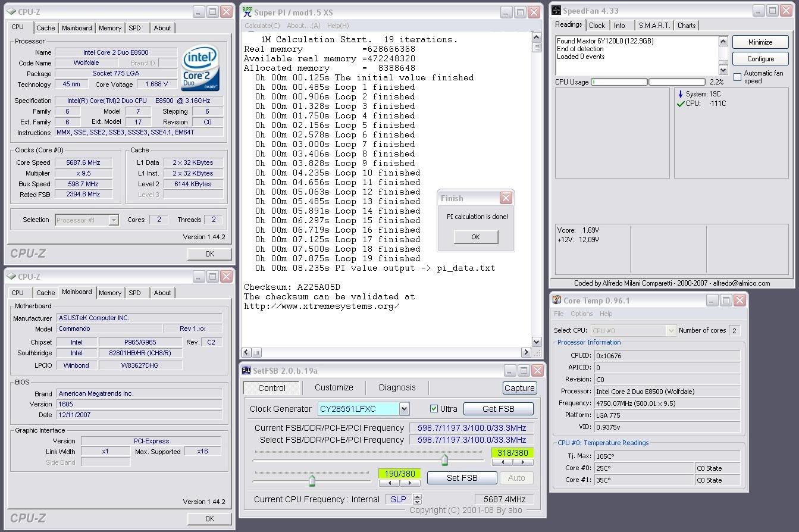Click the Select FSB frequency field in SetFSB
799x532 pixels.
point(471,440)
